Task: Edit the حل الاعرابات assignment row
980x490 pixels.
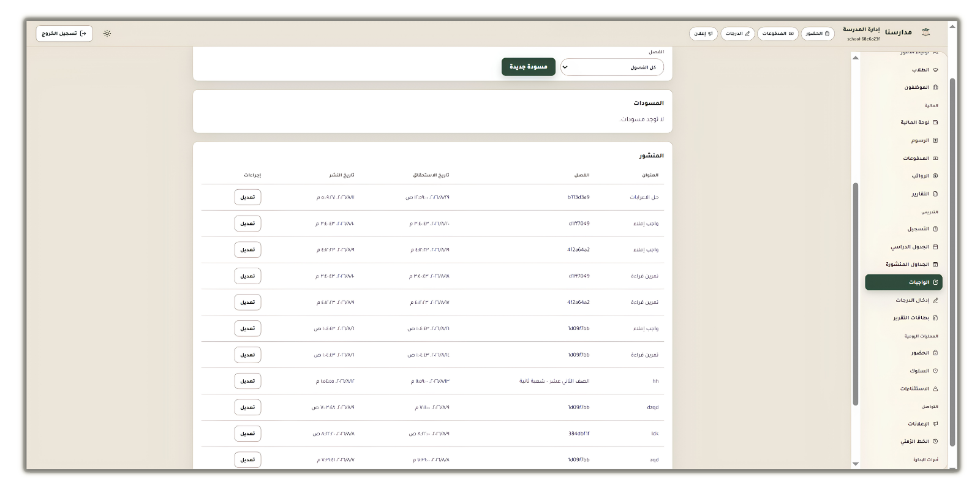Action: click(247, 197)
